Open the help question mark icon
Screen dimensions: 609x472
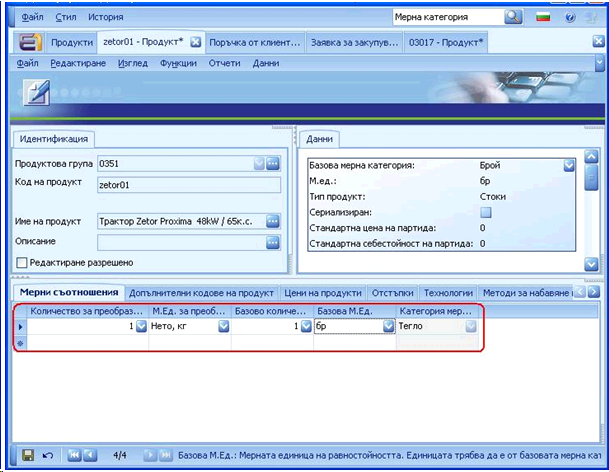click(570, 17)
